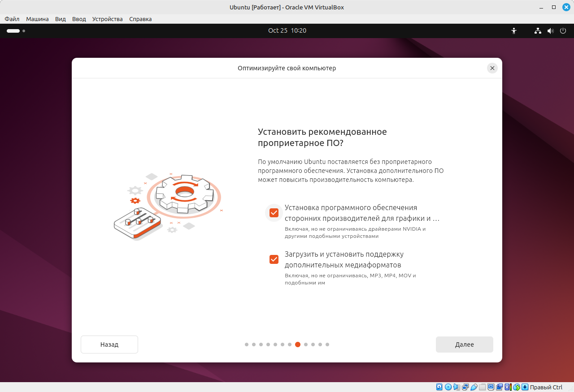This screenshot has width=574, height=392.
Task: Close the VirtualBox window
Action: click(x=565, y=7)
